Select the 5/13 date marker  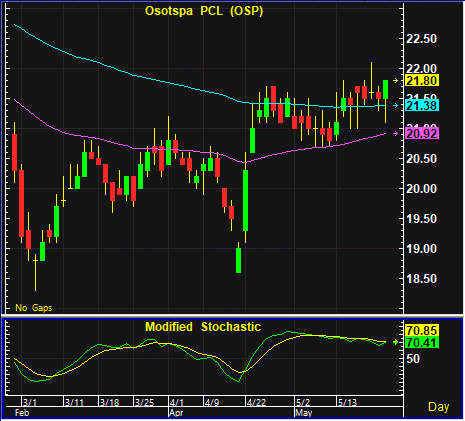point(347,402)
